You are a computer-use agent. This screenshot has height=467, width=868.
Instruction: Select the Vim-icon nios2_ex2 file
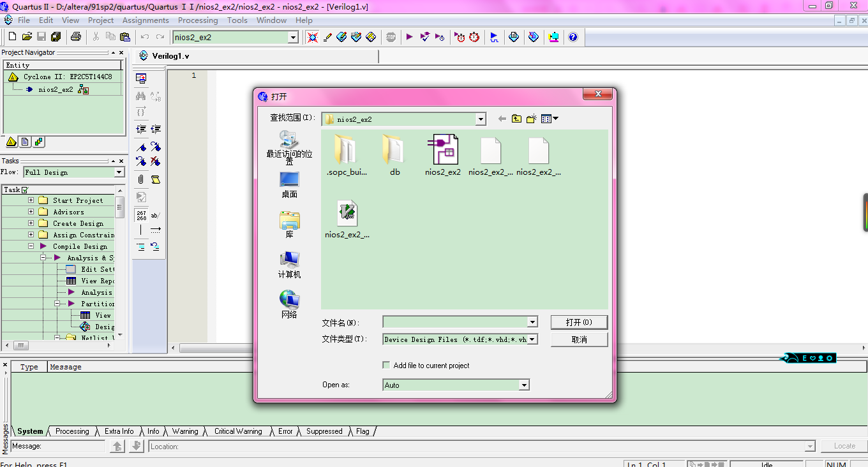pos(347,219)
